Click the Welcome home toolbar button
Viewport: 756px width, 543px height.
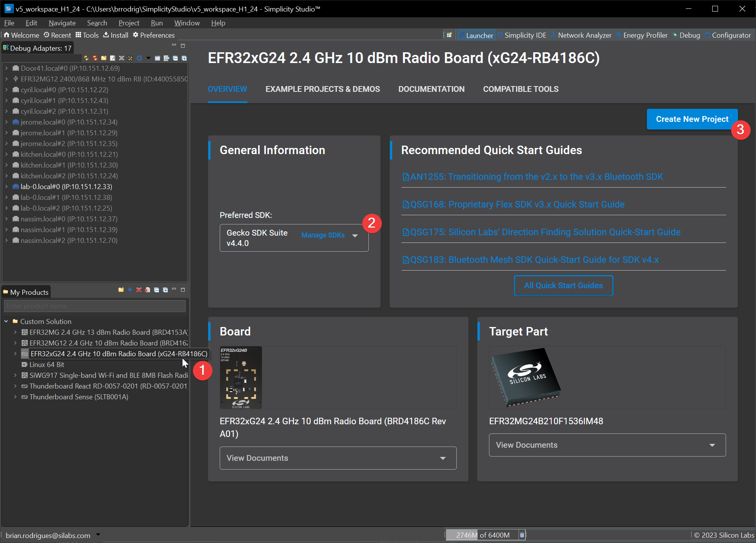click(x=22, y=35)
